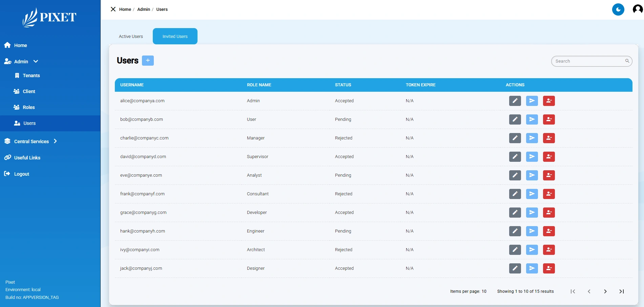Go to next page of results
Viewport: 644px width, 307px height.
coord(605,291)
